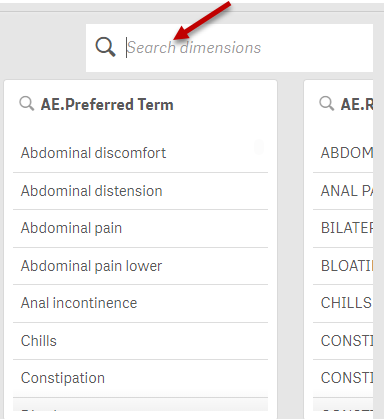The height and width of the screenshot is (419, 384).
Task: Select Anal incontinence value
Action: point(140,304)
